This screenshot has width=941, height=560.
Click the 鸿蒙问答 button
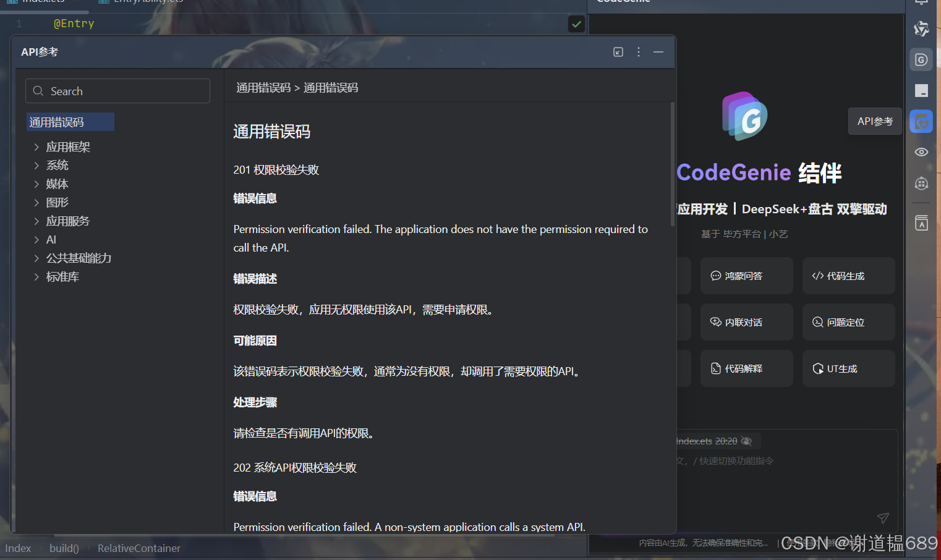[x=746, y=276]
